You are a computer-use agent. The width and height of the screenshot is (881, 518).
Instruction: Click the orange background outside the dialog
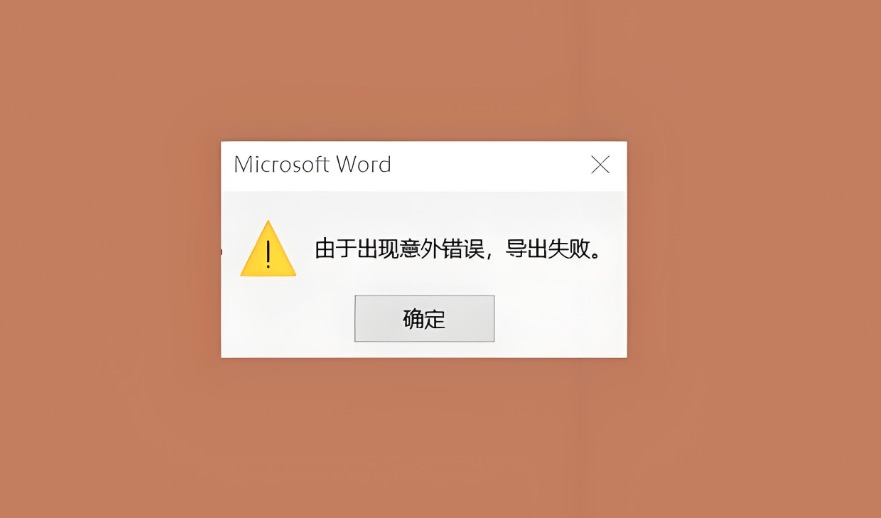coord(112,258)
